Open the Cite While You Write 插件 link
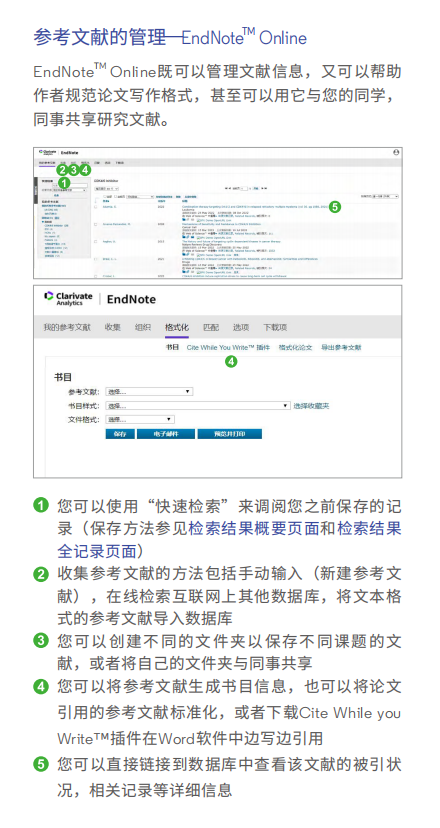The image size is (440, 828). click(x=228, y=348)
